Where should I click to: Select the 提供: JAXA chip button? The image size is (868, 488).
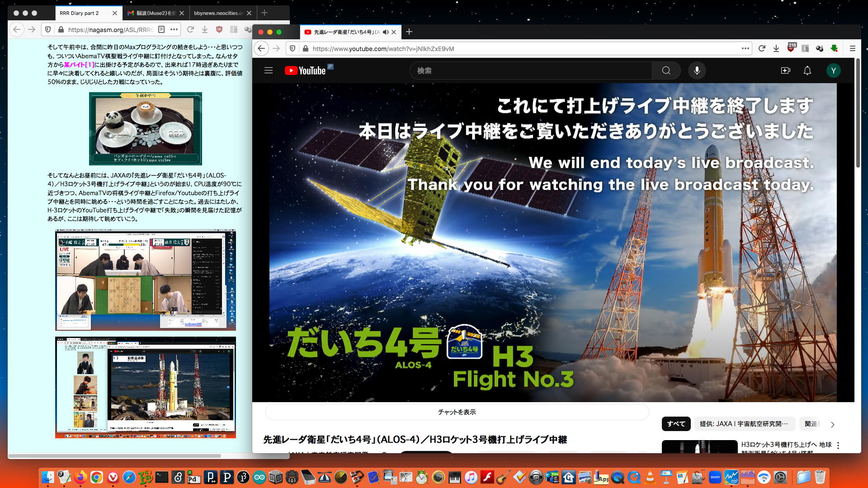744,424
